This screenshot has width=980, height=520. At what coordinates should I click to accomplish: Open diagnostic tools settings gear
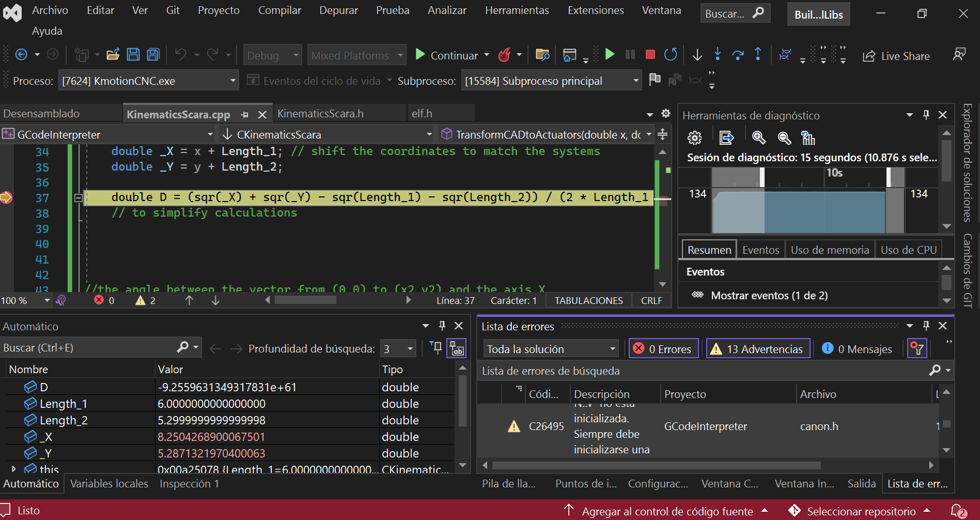point(694,137)
